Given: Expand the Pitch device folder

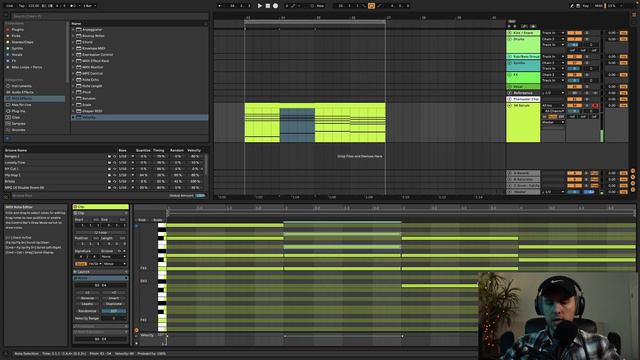Looking at the screenshot, I should (x=73, y=92).
